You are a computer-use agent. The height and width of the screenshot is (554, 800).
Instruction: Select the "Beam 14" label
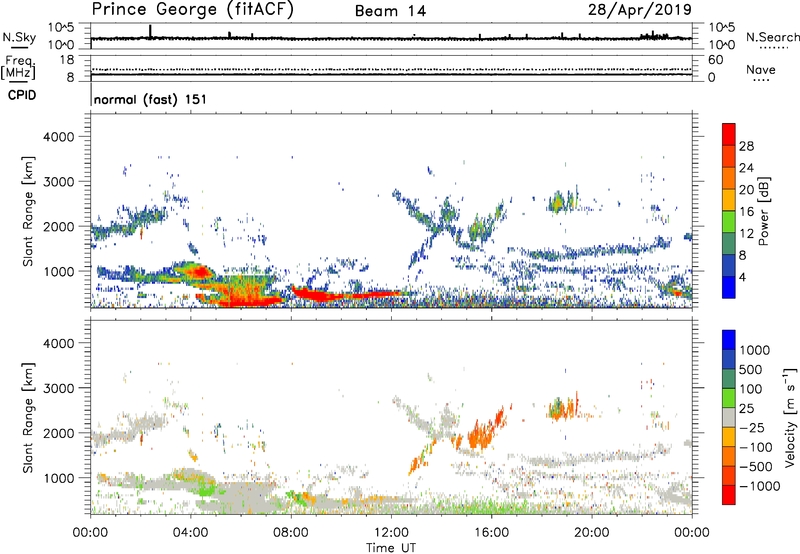[x=390, y=11]
